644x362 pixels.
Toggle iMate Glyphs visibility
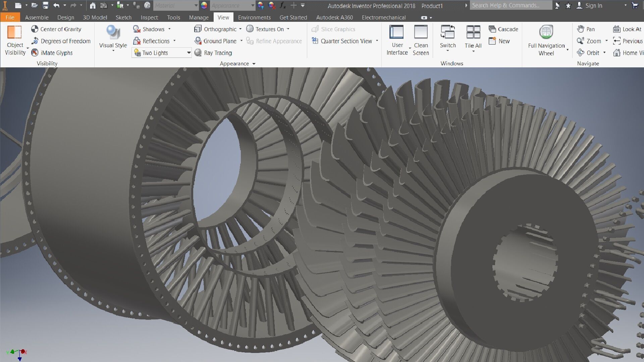click(x=52, y=53)
